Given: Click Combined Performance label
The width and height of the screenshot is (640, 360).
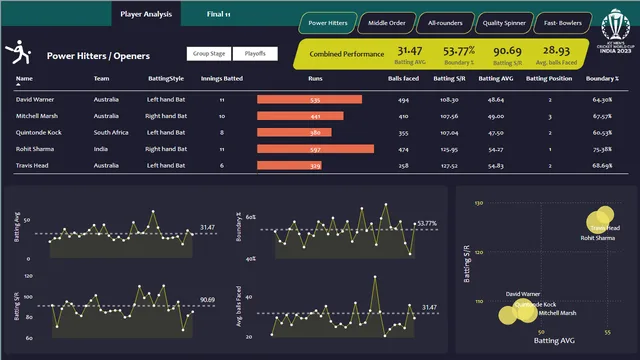Looking at the screenshot, I should [x=347, y=54].
